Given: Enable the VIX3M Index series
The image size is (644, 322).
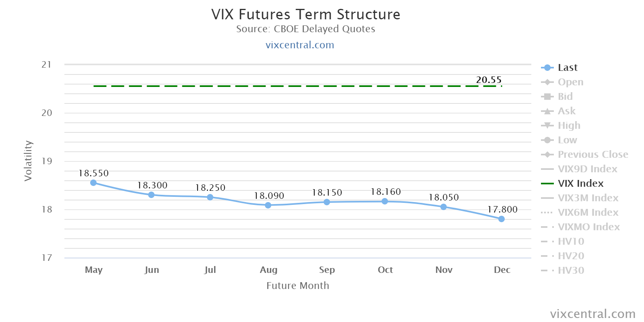Looking at the screenshot, I should (588, 198).
